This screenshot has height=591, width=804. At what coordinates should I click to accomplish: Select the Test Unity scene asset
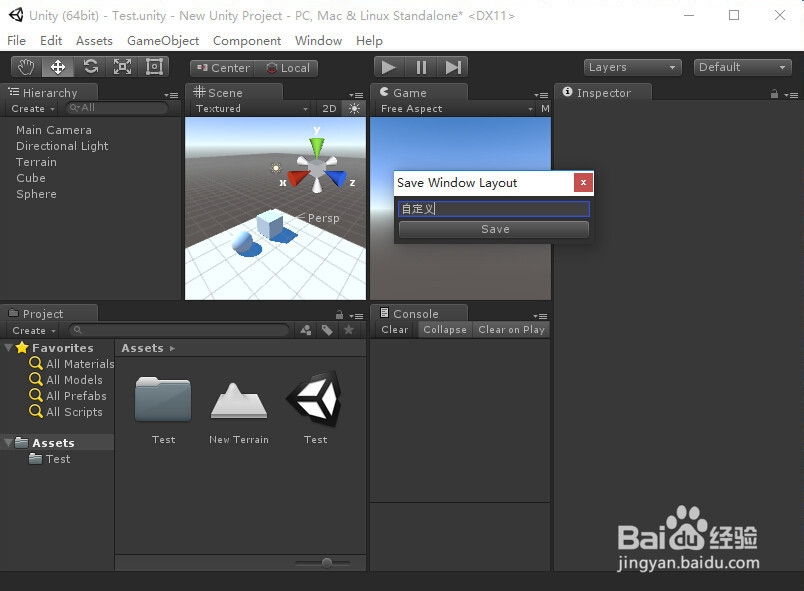pos(315,398)
